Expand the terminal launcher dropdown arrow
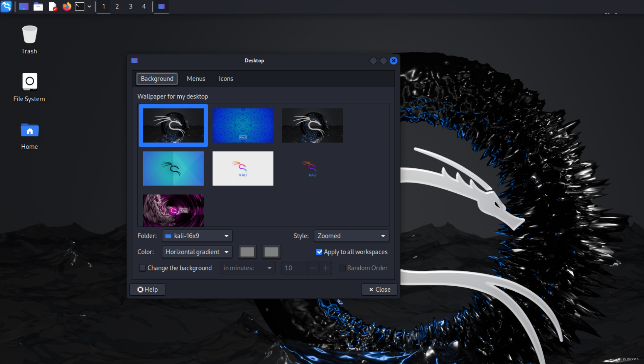The image size is (644, 364). (89, 6)
